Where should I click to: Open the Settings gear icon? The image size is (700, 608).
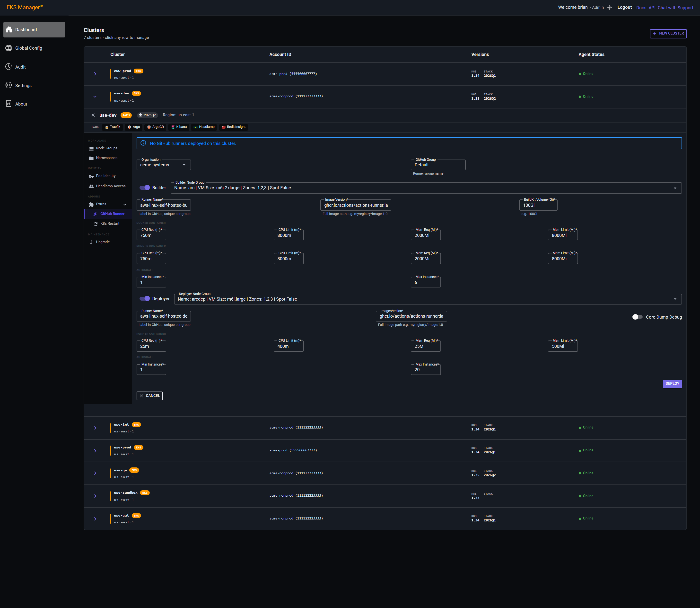pyautogui.click(x=9, y=85)
